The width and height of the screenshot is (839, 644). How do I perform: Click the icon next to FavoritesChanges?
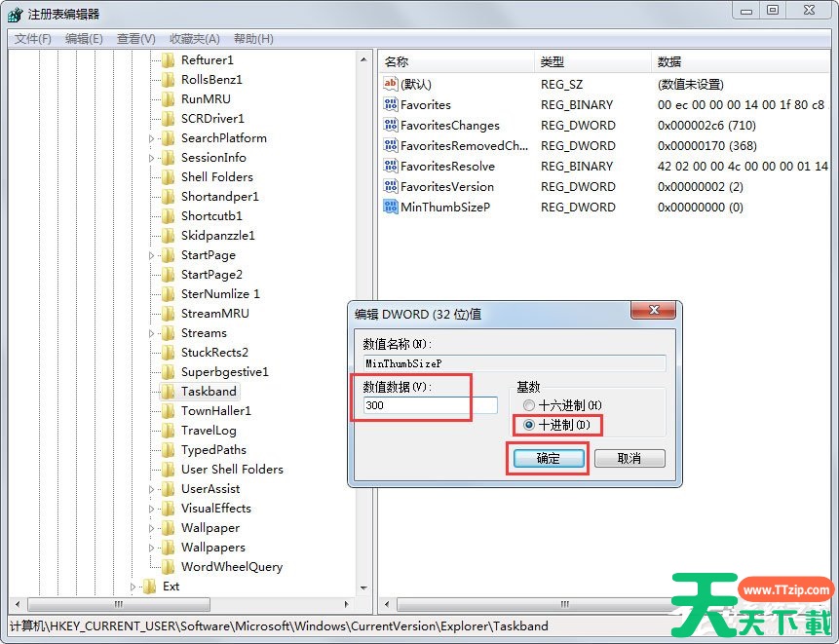point(390,125)
